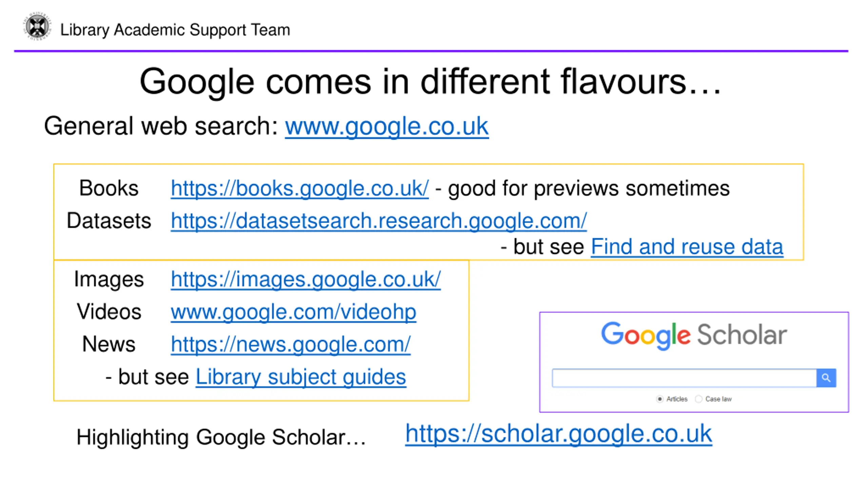Open the datasetsearch.research.google.com link
Viewport: 868px width, 488px height.
(x=379, y=221)
